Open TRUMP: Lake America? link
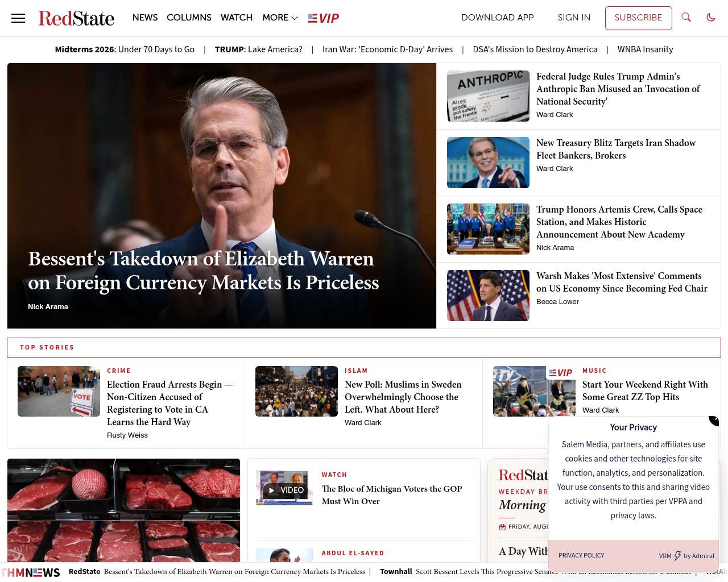 (259, 49)
